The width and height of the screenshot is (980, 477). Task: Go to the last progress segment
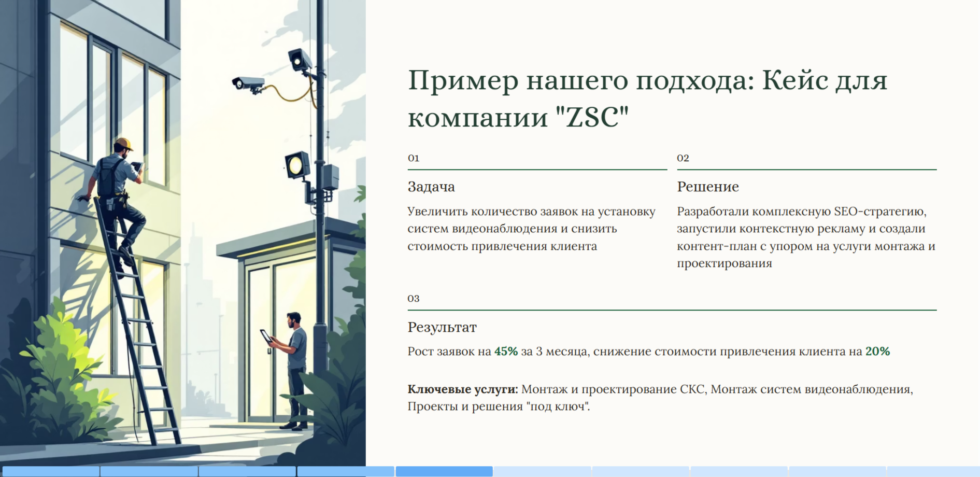click(934, 471)
